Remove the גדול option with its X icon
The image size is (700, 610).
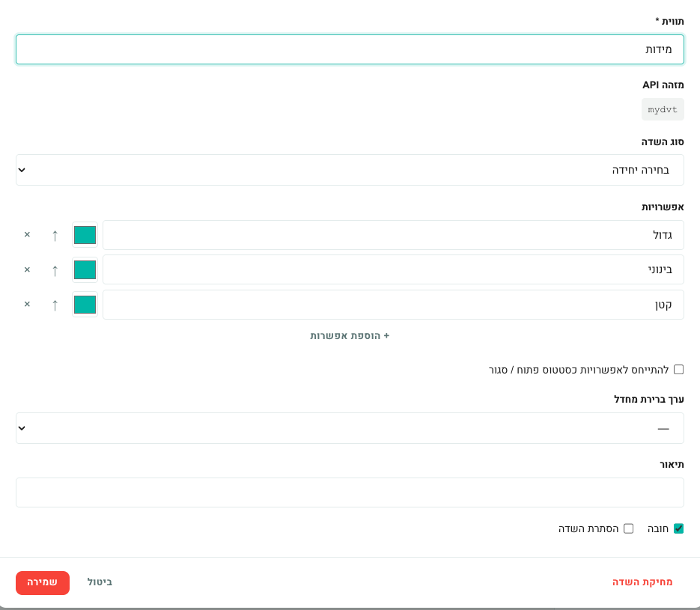(x=27, y=234)
